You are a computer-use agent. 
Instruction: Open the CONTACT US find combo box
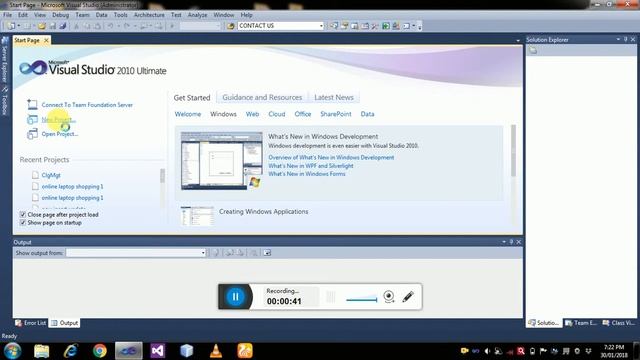(x=281, y=26)
